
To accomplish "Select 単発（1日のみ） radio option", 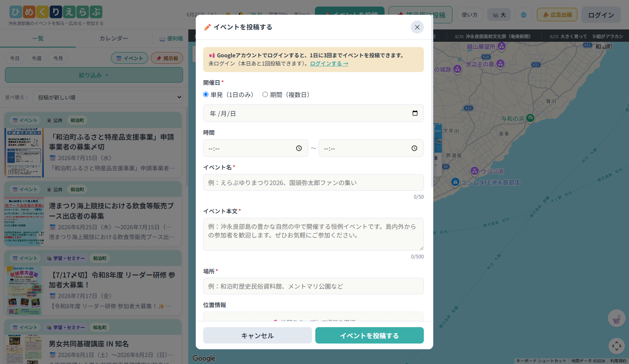I will pyautogui.click(x=206, y=95).
